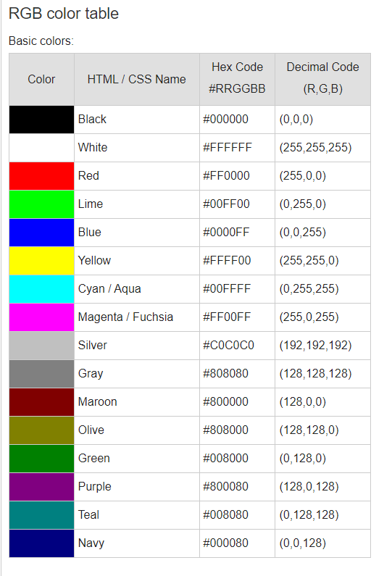Click the Lime green color swatch
Screen dimensions: 392x576
[41, 204]
